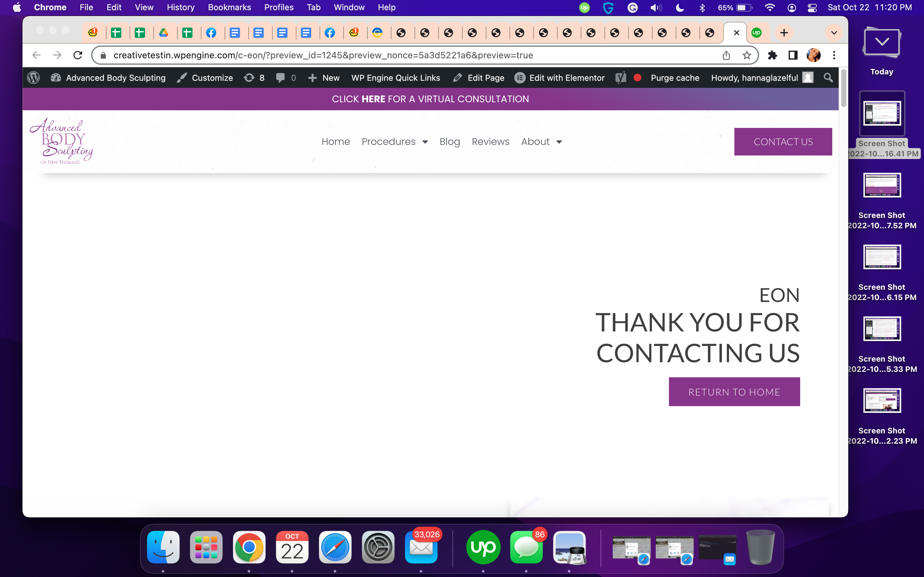The image size is (924, 577).
Task: Click the CONTACT US button
Action: pyautogui.click(x=783, y=142)
